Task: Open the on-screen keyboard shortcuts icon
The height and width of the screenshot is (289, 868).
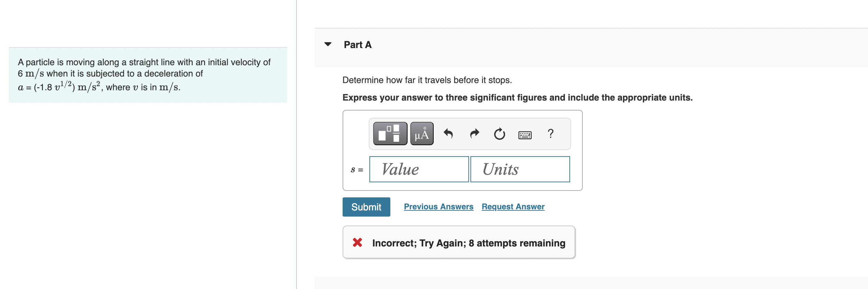Action: (525, 135)
